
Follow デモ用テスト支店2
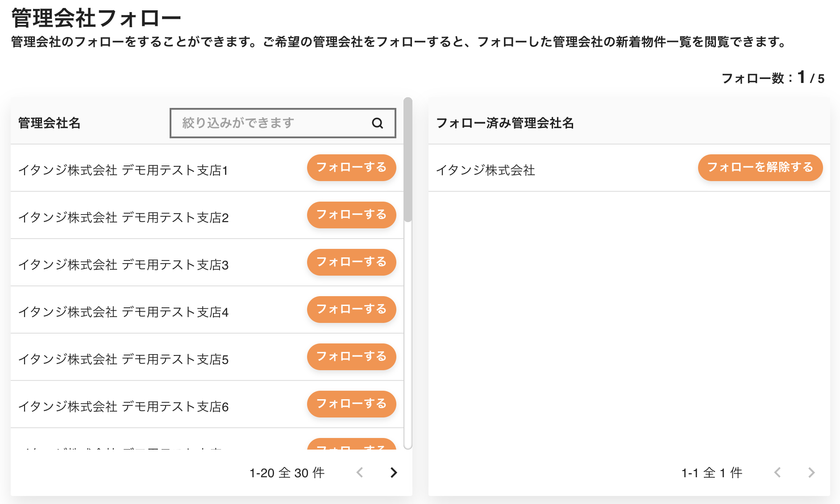351,215
